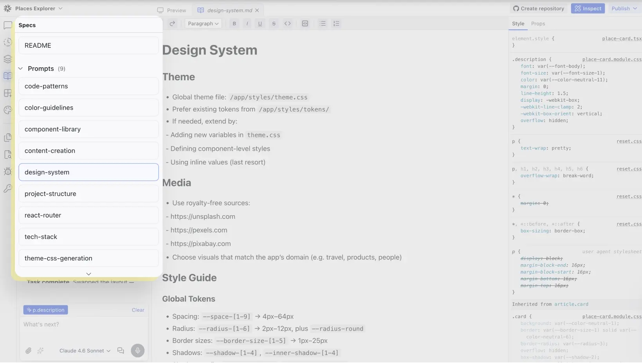This screenshot has width=642, height=364.
Task: Attach a file using the paperclip icon
Action: pyautogui.click(x=28, y=351)
